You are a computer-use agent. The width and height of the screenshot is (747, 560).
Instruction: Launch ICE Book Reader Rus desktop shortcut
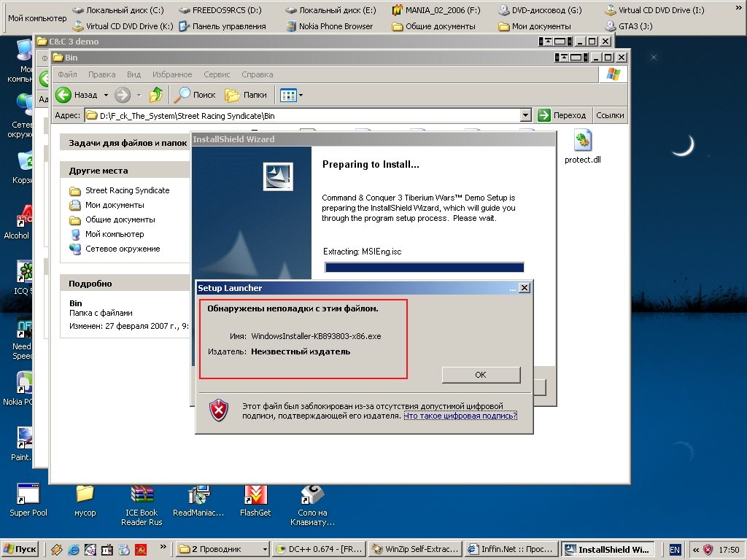[x=142, y=495]
